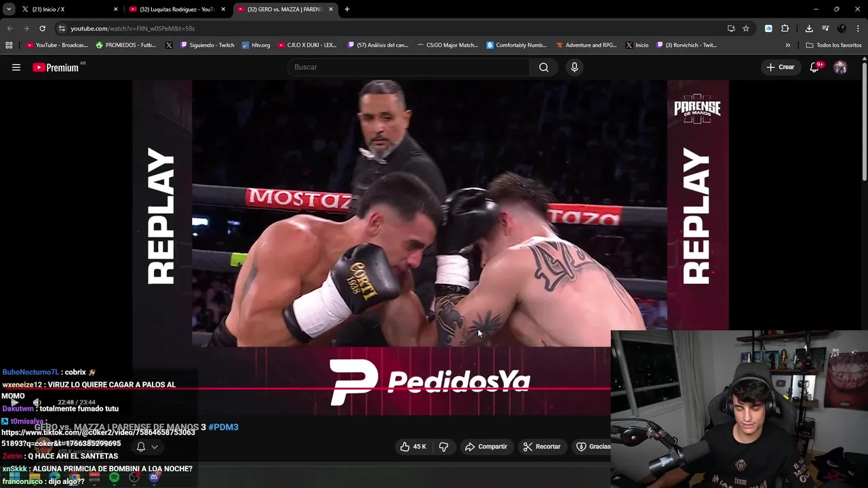Open the YouTube guide hamburger menu
The image size is (868, 488).
[x=16, y=67]
